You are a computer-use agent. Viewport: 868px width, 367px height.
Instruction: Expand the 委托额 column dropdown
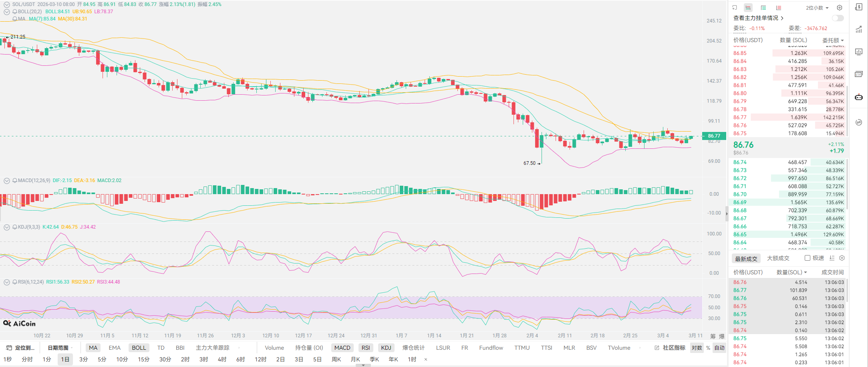[833, 40]
